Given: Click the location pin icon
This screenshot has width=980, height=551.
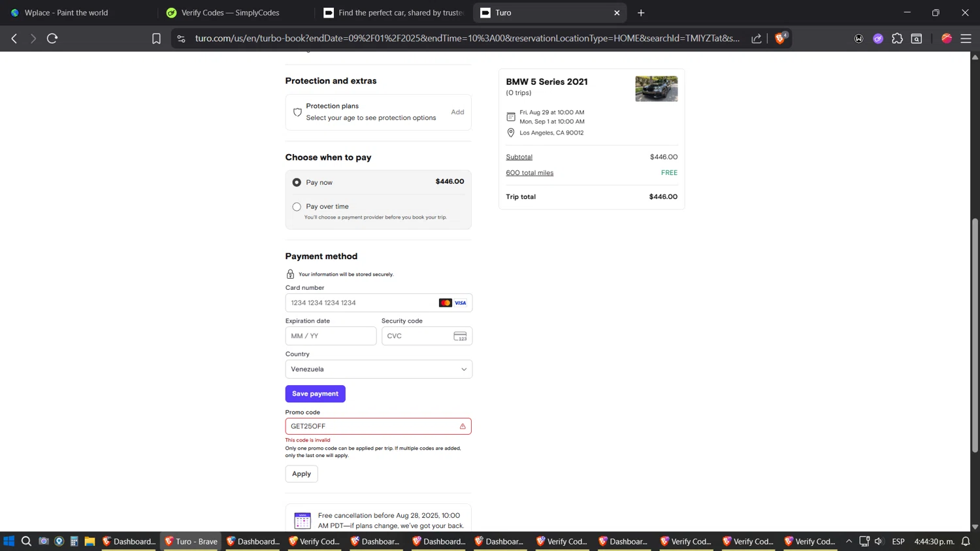Looking at the screenshot, I should tap(511, 133).
